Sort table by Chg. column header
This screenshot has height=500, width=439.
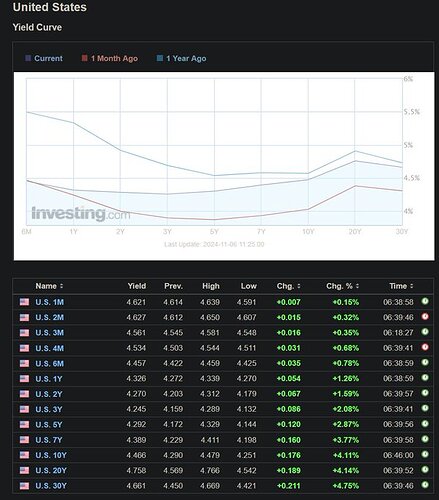point(288,286)
